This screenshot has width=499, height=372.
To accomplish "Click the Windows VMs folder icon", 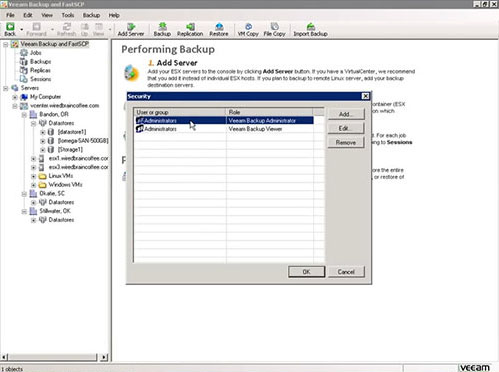I will tap(42, 185).
